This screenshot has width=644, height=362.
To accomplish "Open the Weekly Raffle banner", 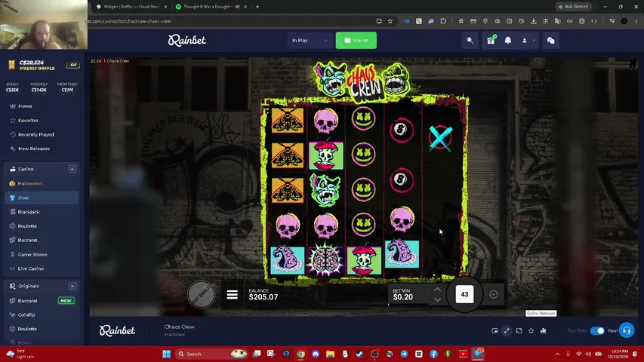I will point(43,65).
